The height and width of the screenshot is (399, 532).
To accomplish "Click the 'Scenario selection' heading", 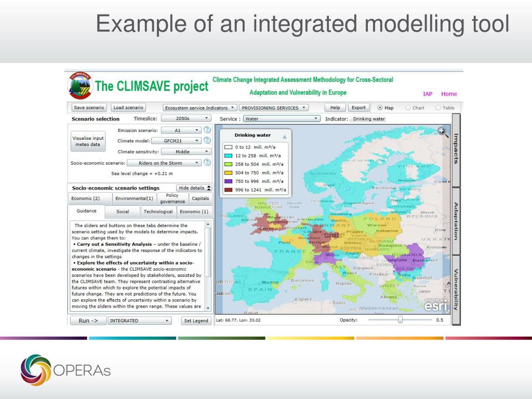I will (x=96, y=119).
